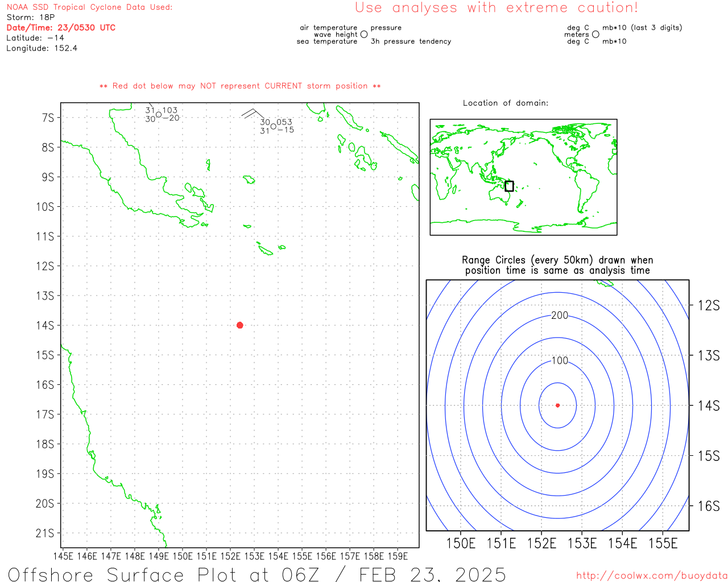The height and width of the screenshot is (582, 728).
Task: Click the red storm position dot on main map
Action: [x=240, y=325]
